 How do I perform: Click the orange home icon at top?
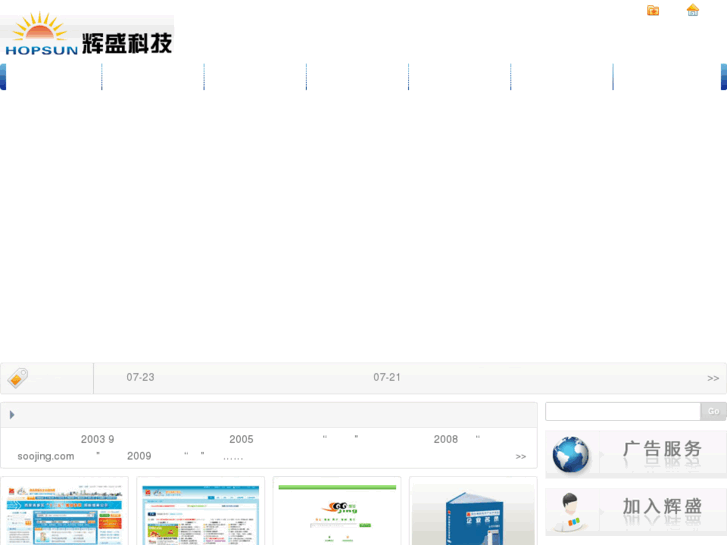point(693,10)
